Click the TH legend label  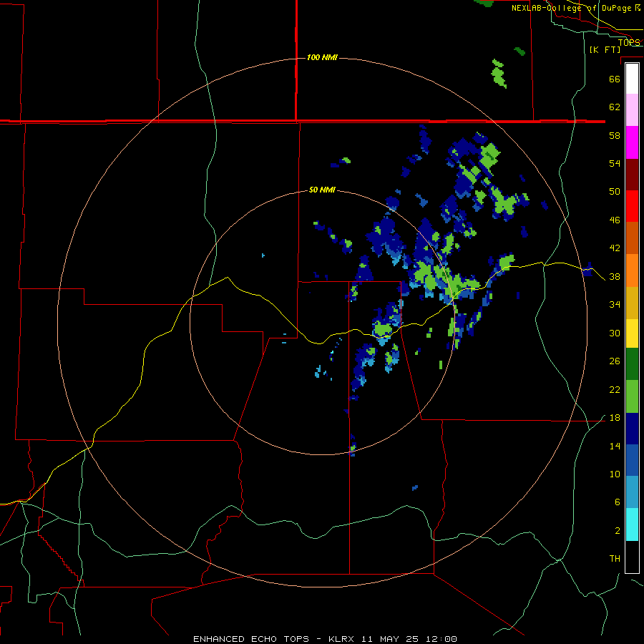pos(615,559)
